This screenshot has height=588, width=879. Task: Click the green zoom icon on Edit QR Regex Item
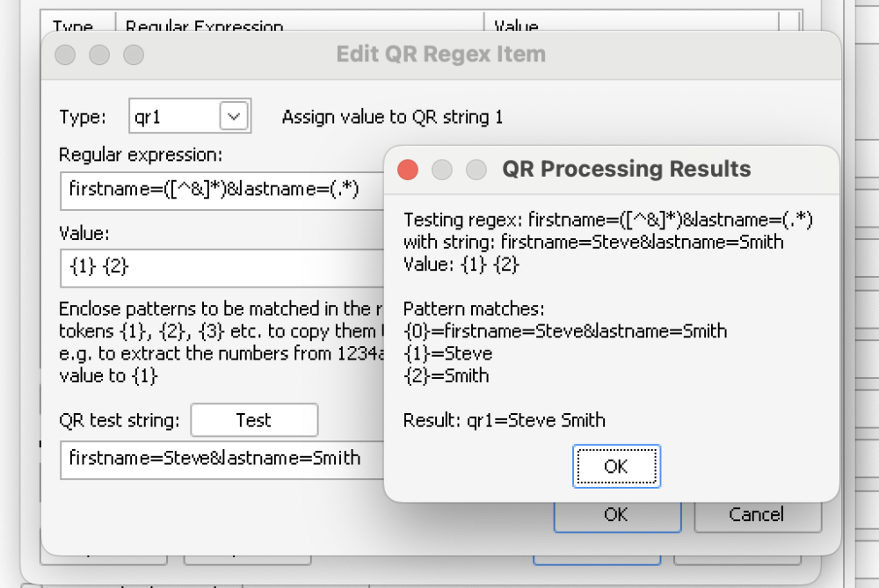(x=134, y=54)
